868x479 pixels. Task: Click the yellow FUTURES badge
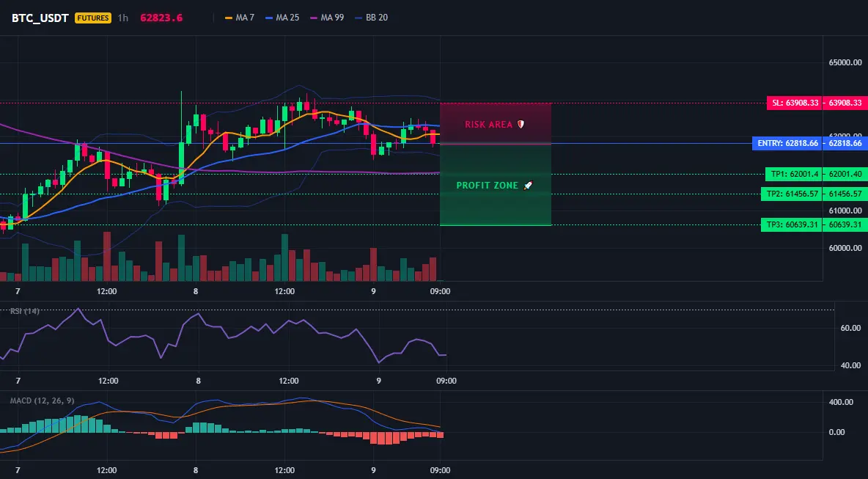(x=93, y=18)
